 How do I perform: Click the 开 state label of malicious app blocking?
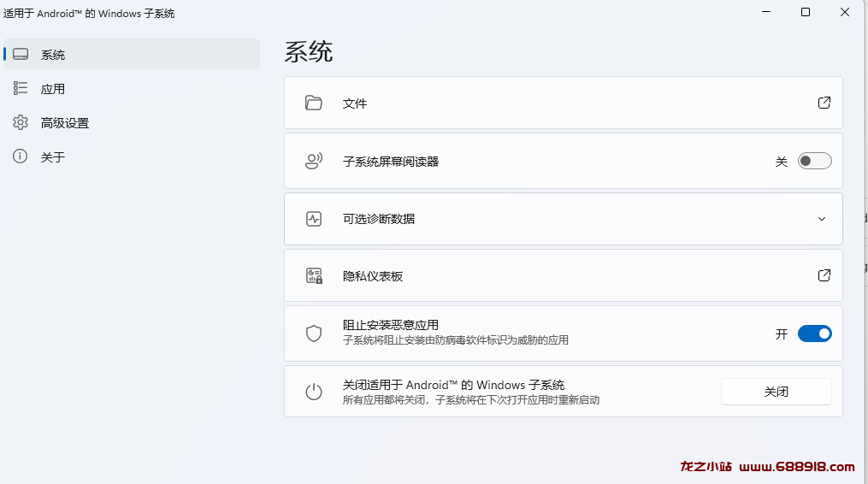click(781, 334)
